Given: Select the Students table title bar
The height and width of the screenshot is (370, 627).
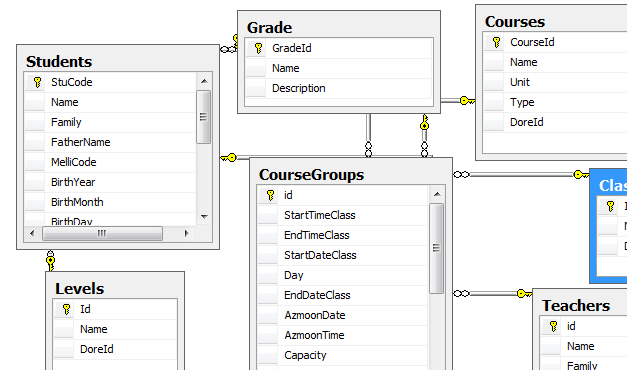Looking at the screenshot, I should click(118, 61).
